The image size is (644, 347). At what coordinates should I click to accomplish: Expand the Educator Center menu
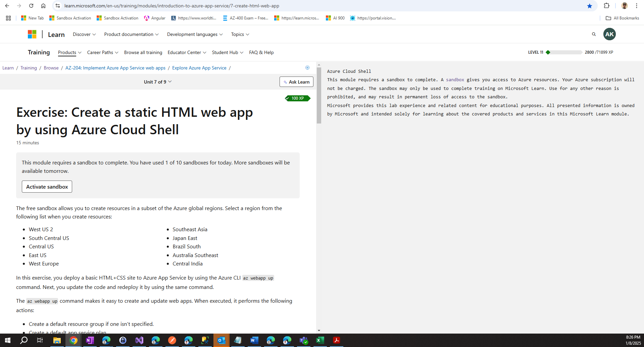187,52
